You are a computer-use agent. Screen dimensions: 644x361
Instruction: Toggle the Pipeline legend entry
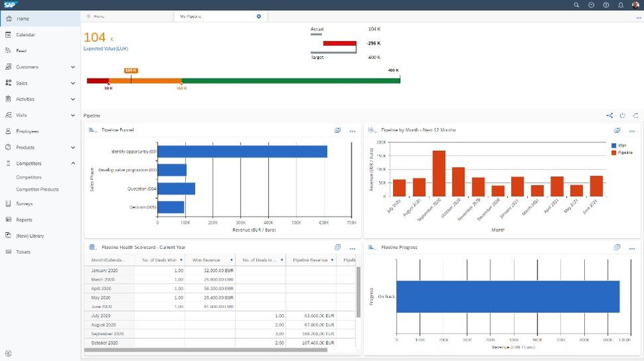click(x=622, y=152)
